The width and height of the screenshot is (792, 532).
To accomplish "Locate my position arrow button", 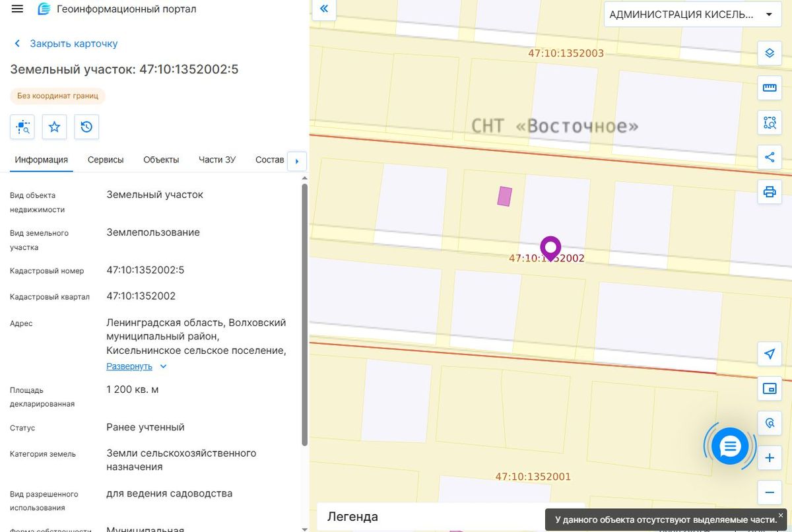I will (x=770, y=354).
